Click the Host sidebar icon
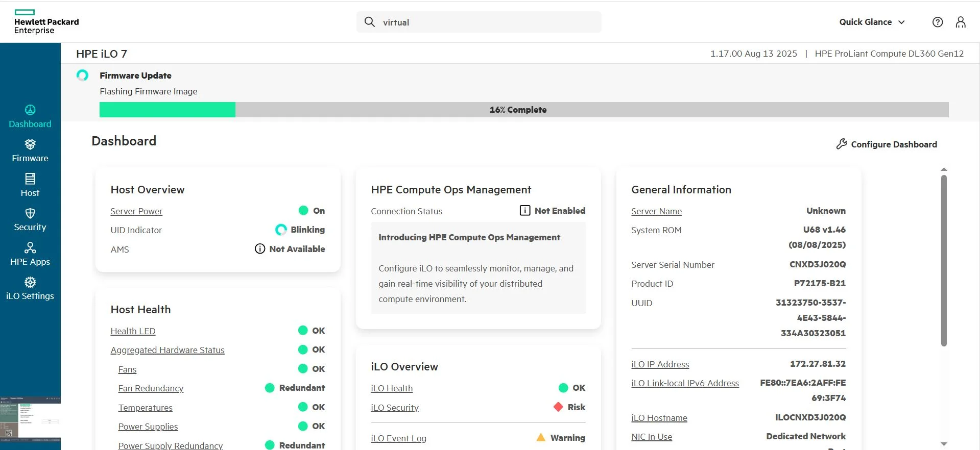The width and height of the screenshot is (980, 450). click(x=30, y=179)
